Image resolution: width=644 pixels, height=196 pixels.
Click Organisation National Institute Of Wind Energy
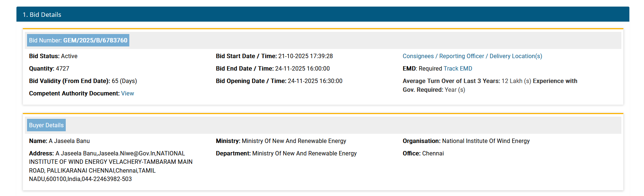[x=485, y=141]
